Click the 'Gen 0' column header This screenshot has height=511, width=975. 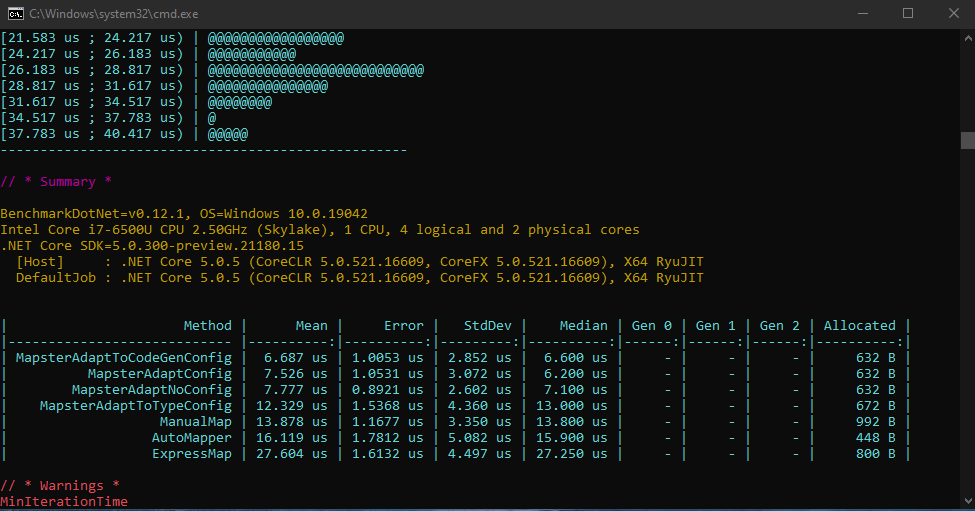point(652,326)
